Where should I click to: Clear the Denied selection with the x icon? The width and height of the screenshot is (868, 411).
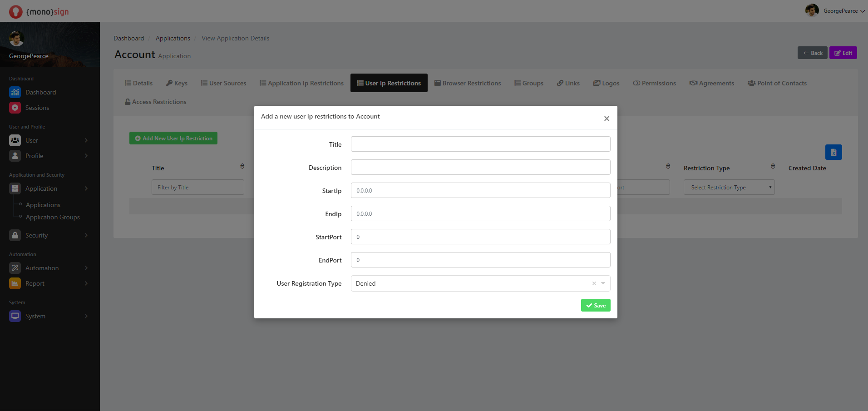tap(594, 283)
